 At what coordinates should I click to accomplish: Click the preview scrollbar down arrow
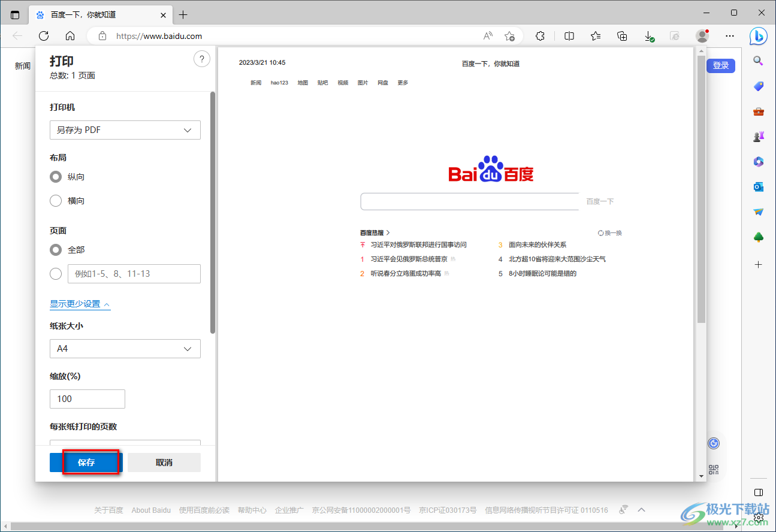pos(702,476)
